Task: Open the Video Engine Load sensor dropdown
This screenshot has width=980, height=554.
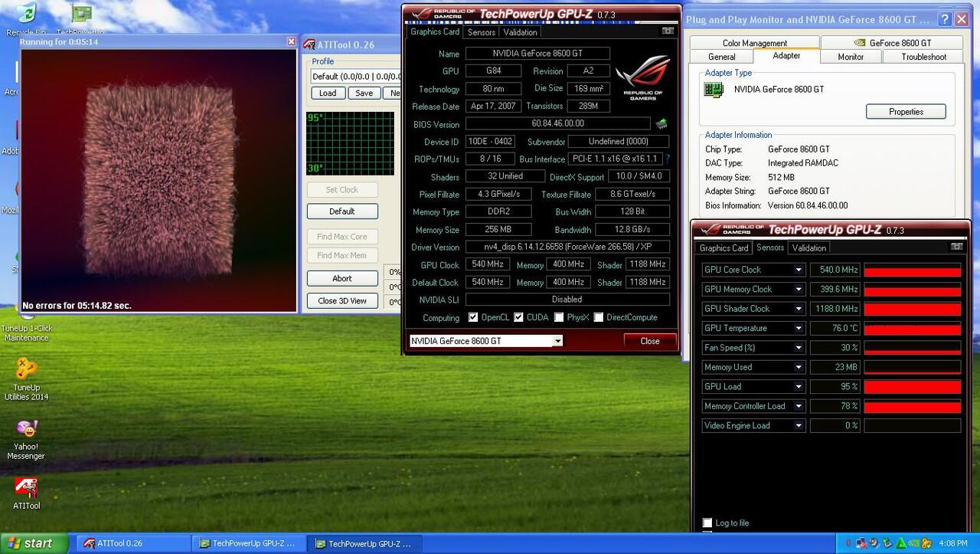Action: [x=799, y=425]
